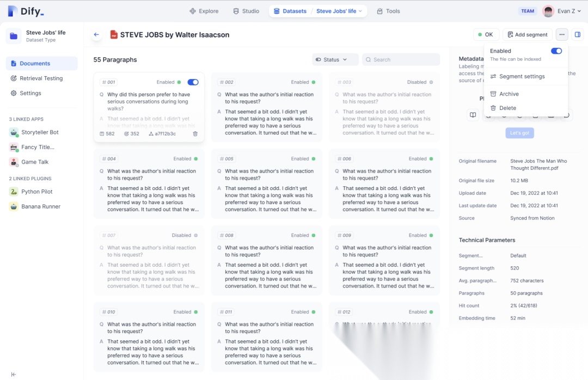Image resolution: width=588 pixels, height=380 pixels.
Task: Click the Steve Jobs' life dataset folder icon
Action: (x=14, y=36)
